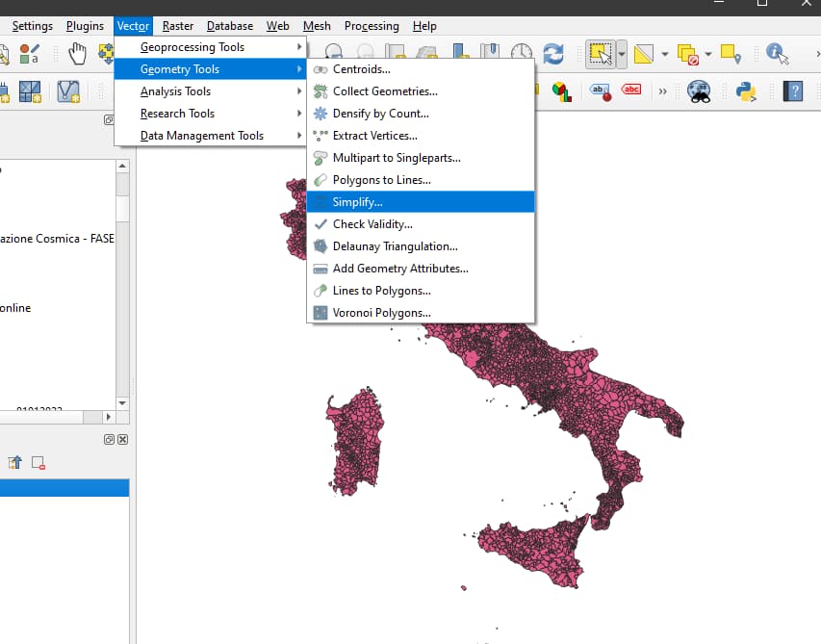Open the Temporal Controller clock icon
This screenshot has height=644, width=821.
pyautogui.click(x=519, y=50)
